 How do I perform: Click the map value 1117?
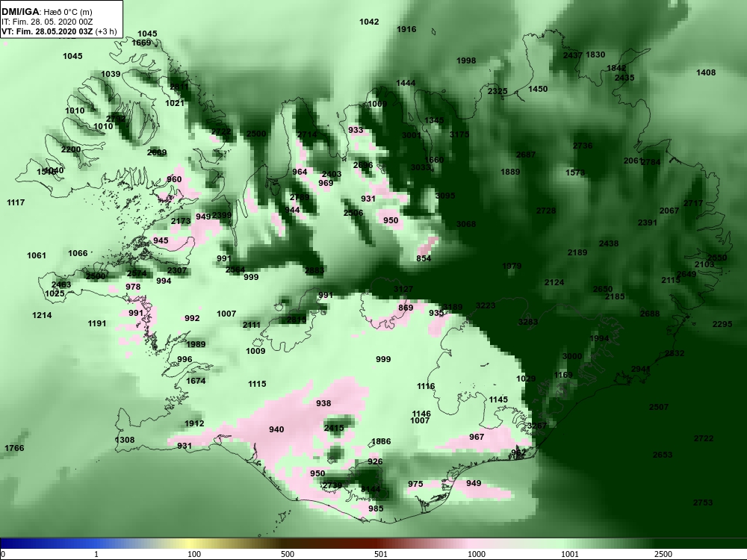16,203
